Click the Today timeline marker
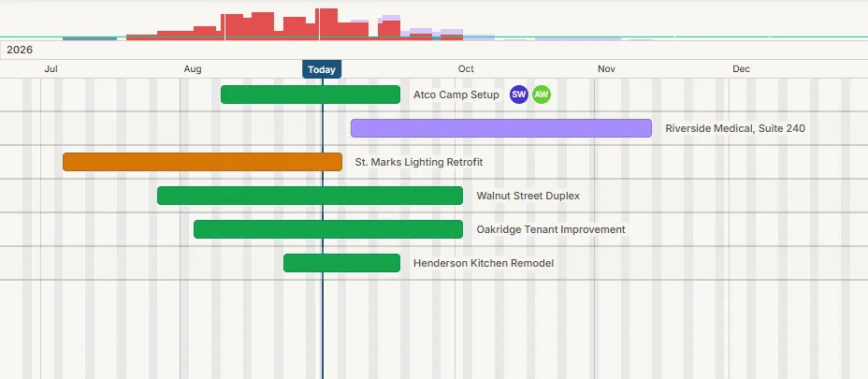Screen dimensions: 868x379 point(322,69)
